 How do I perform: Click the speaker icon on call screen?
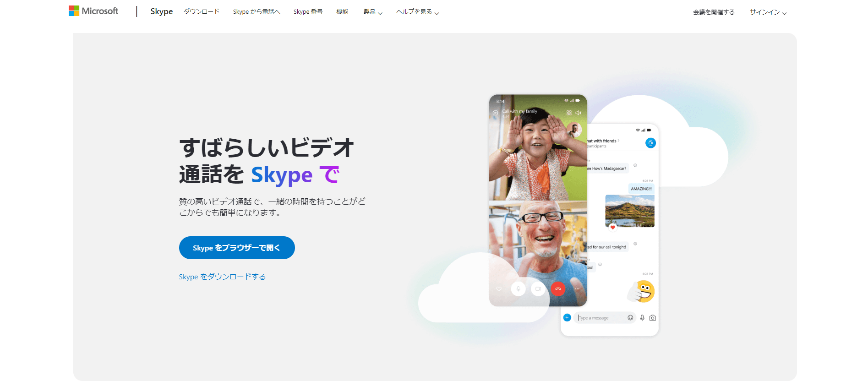point(578,113)
